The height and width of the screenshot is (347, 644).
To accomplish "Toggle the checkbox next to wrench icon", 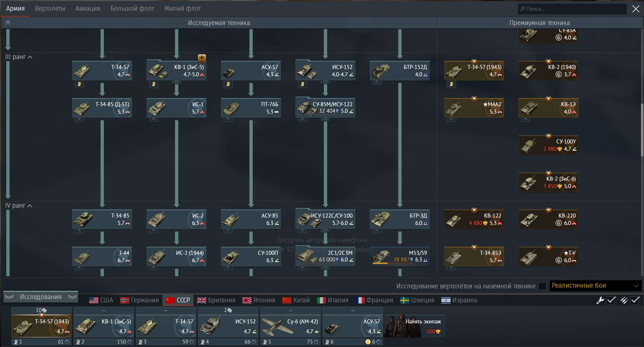I will point(611,300).
